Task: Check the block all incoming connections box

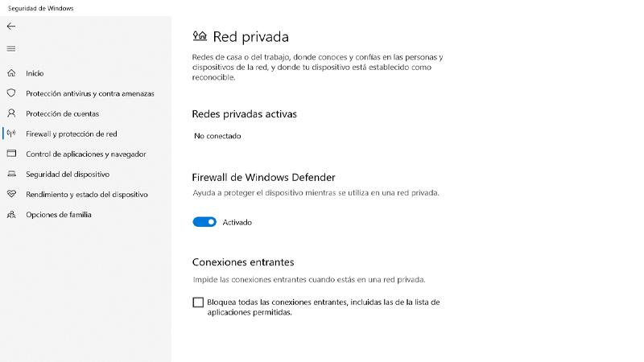Action: point(198,302)
